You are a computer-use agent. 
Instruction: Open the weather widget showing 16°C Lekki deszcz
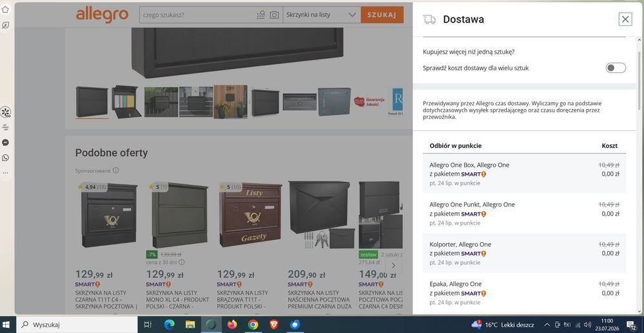503,325
